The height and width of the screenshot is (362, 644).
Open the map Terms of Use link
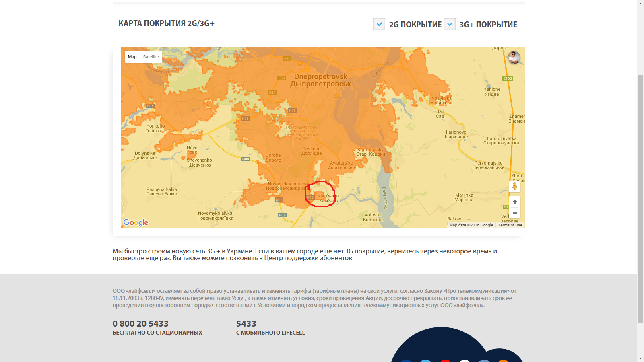coord(510,225)
